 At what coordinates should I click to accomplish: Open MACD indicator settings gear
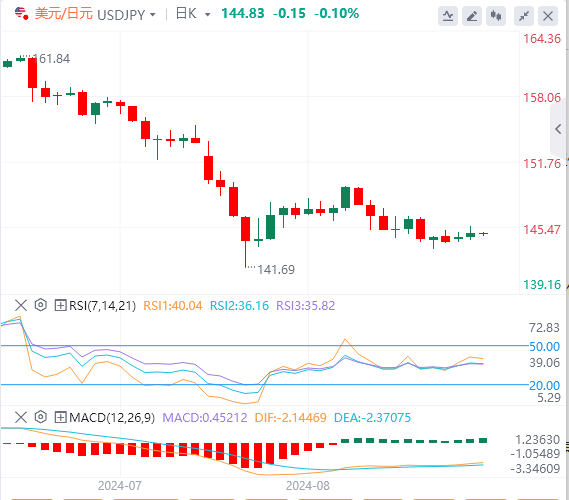tap(41, 417)
